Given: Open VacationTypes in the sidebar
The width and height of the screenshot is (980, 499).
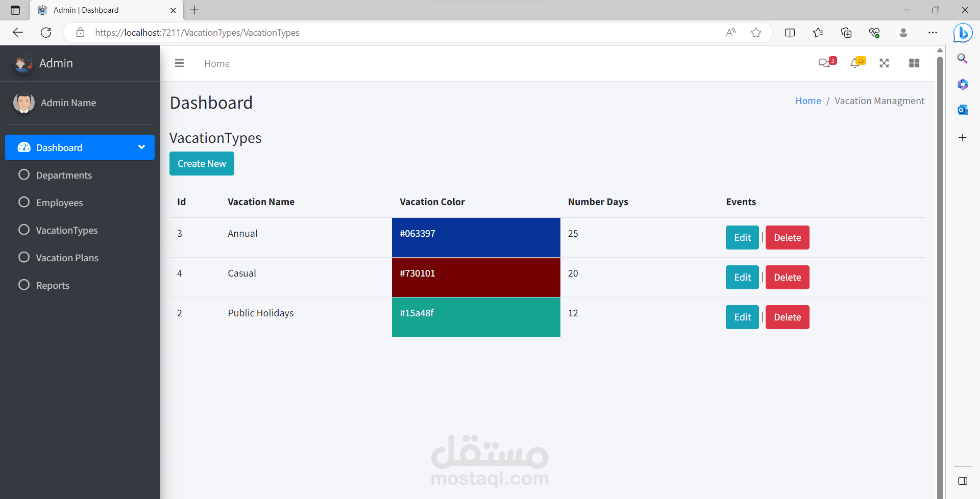Looking at the screenshot, I should [x=66, y=230].
